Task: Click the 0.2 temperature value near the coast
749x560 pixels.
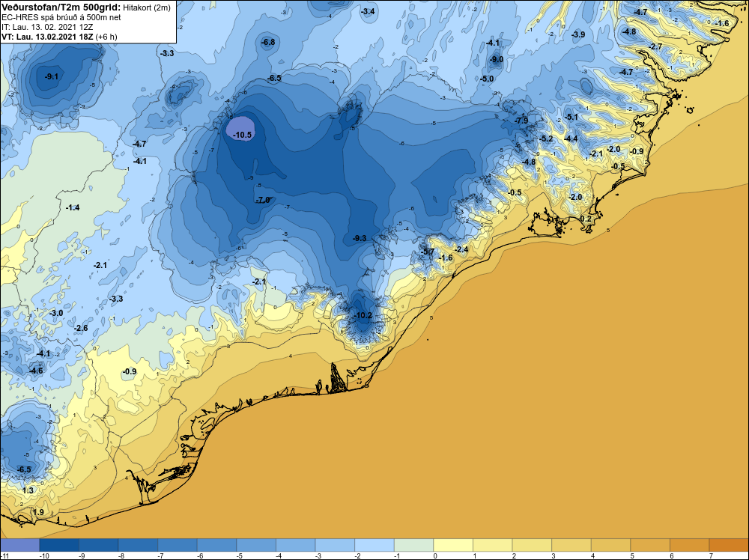Action: pos(585,219)
